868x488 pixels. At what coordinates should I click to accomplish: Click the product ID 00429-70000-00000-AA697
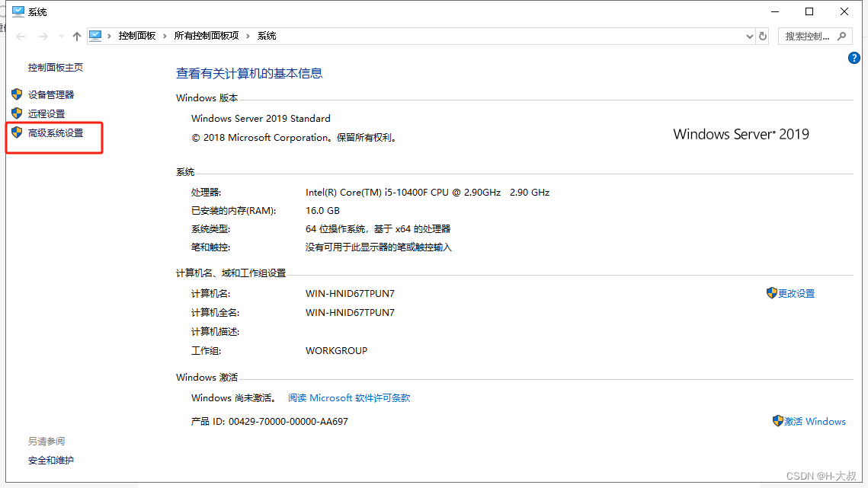click(x=288, y=422)
